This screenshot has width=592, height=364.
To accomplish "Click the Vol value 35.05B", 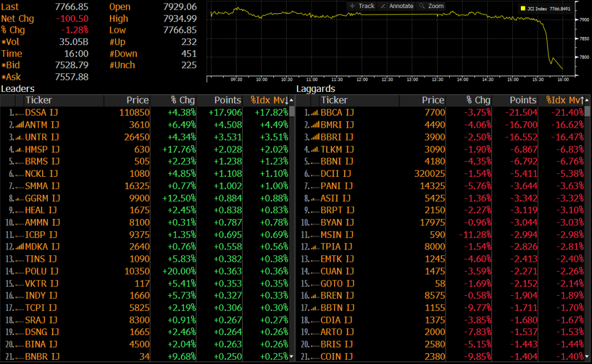I will [x=73, y=42].
